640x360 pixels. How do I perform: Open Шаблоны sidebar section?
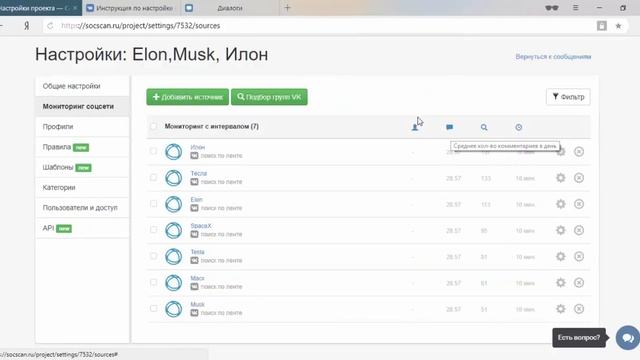[x=82, y=167]
